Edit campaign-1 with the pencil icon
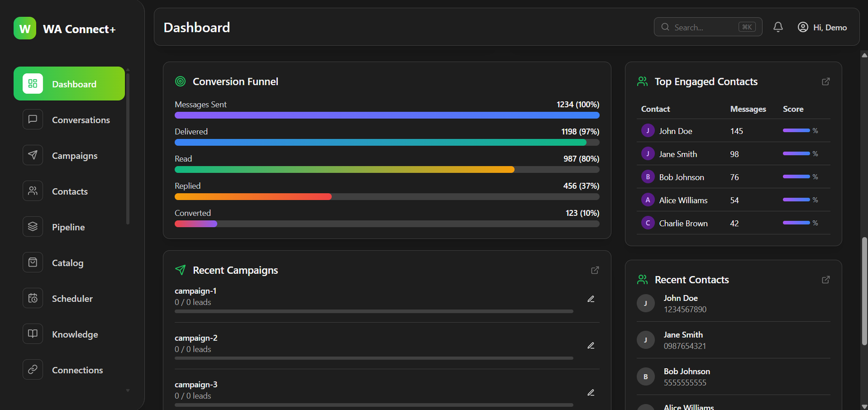Viewport: 868px width, 410px height. [x=591, y=299]
